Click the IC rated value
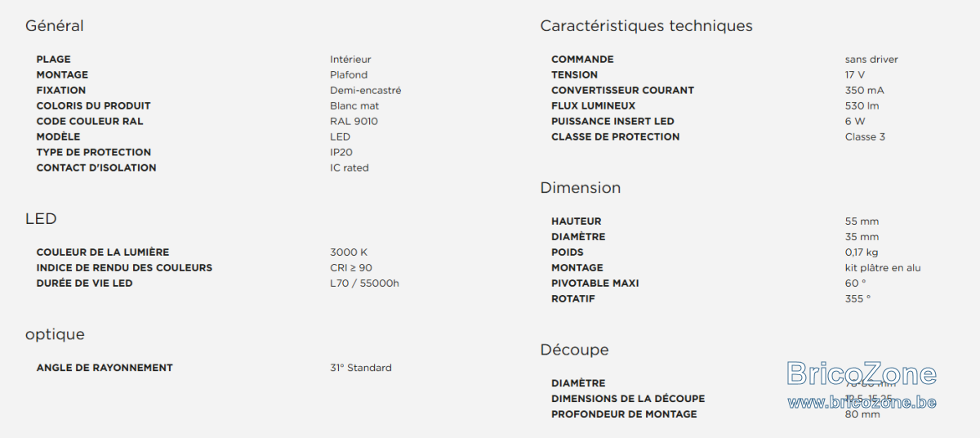The width and height of the screenshot is (980, 438). (350, 168)
